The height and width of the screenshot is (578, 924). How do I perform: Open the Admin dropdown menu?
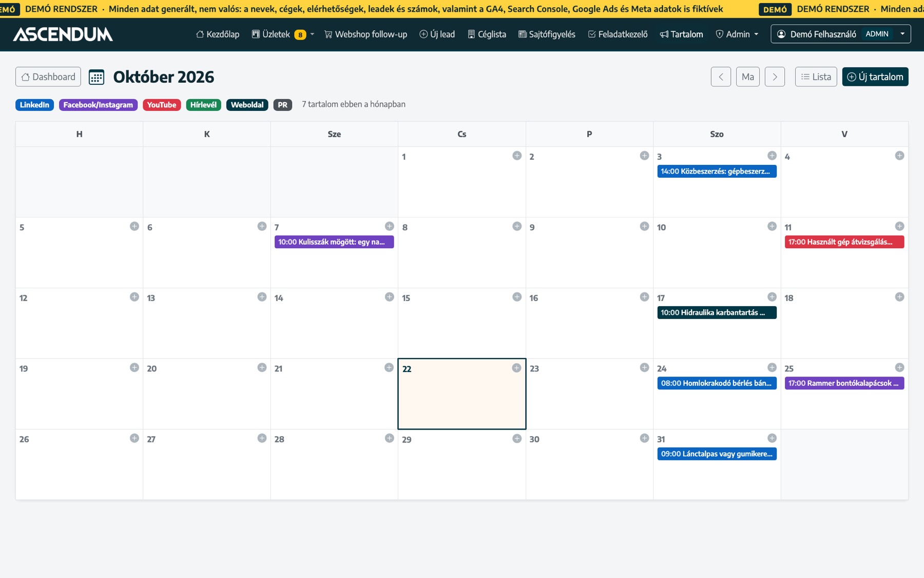click(x=737, y=34)
